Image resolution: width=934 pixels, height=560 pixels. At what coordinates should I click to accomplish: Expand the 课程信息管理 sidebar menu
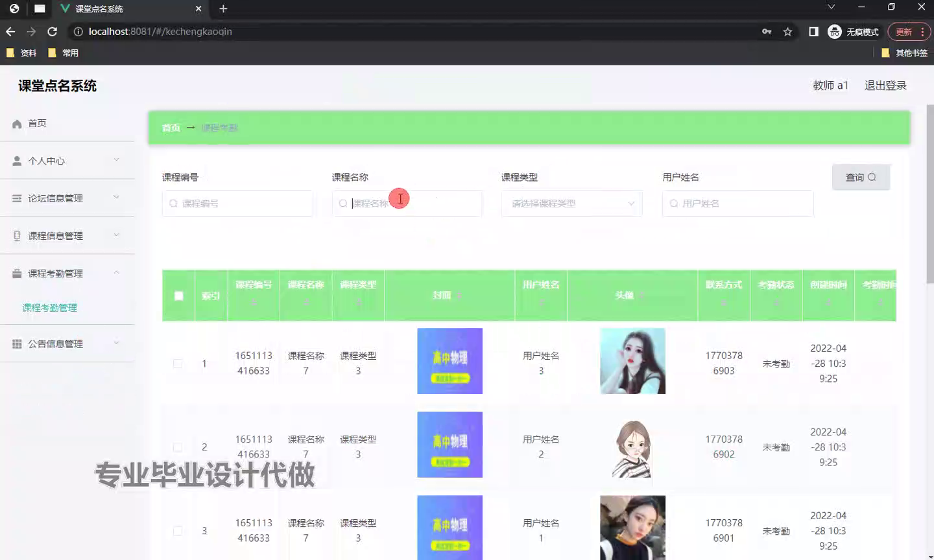tap(116, 235)
